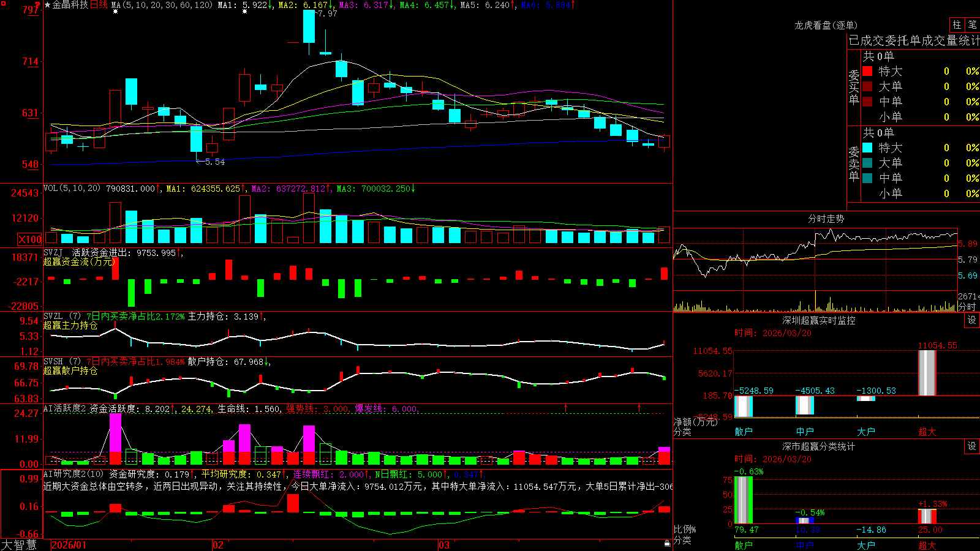Click the blue 10.39 ratio value

coord(808,530)
